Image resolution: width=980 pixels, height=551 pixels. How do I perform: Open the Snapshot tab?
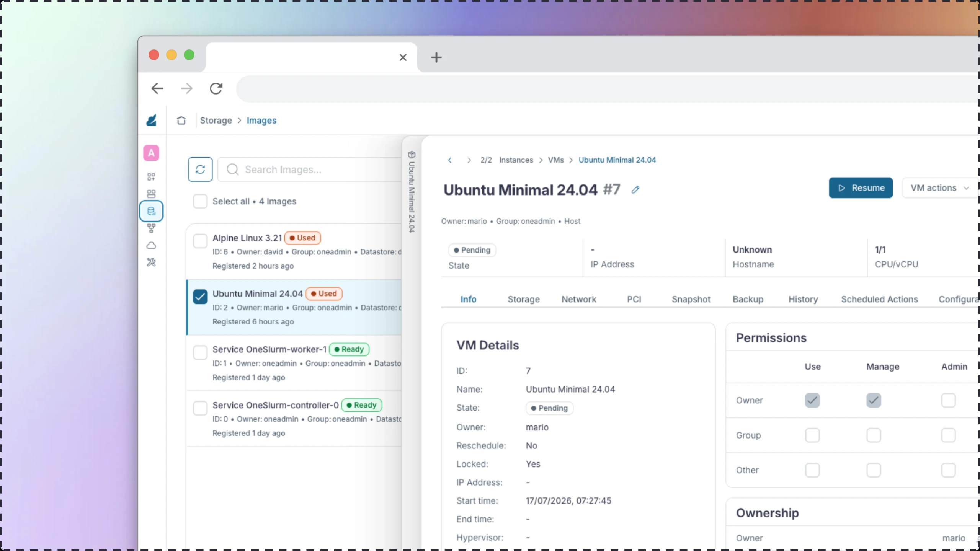691,299
